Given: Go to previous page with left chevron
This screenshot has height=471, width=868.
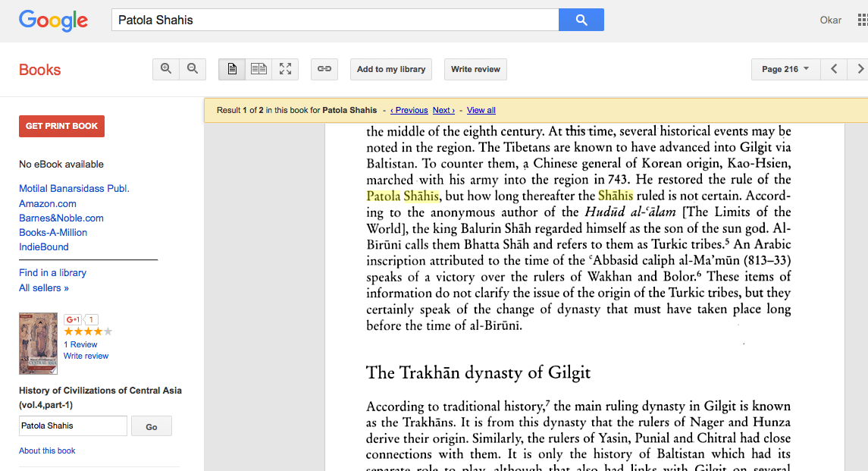Looking at the screenshot, I should click(x=834, y=68).
